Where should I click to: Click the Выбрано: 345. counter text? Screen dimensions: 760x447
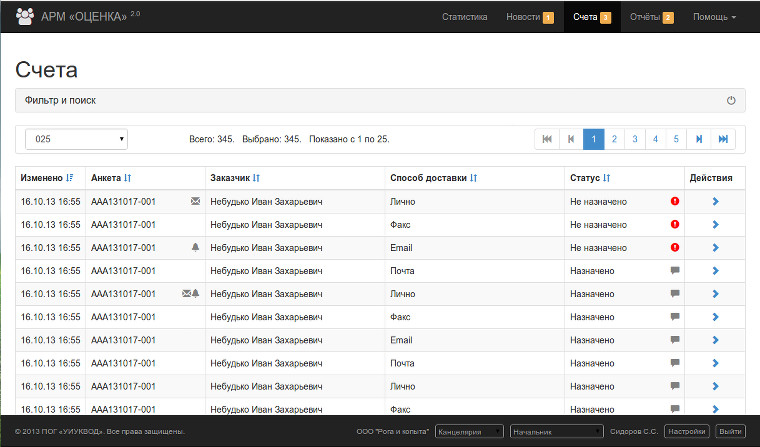pyautogui.click(x=272, y=139)
